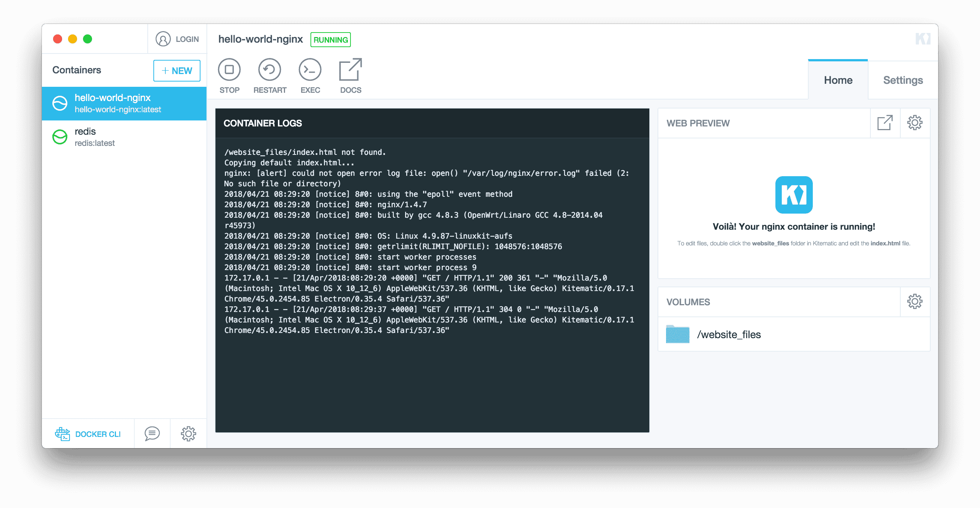The image size is (980, 508).
Task: Click the redis container status icon
Action: tap(60, 137)
